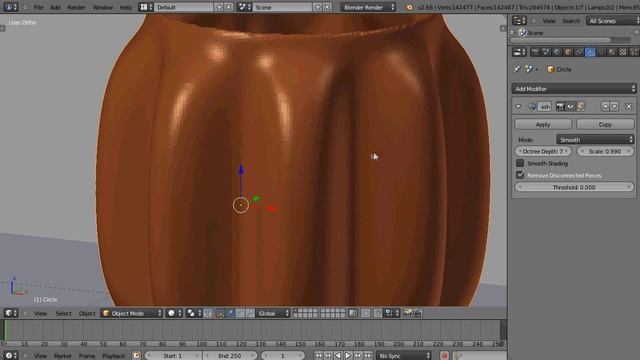Image resolution: width=640 pixels, height=360 pixels.
Task: Click the Outliner horizontal scrollbar
Action: 570,40
